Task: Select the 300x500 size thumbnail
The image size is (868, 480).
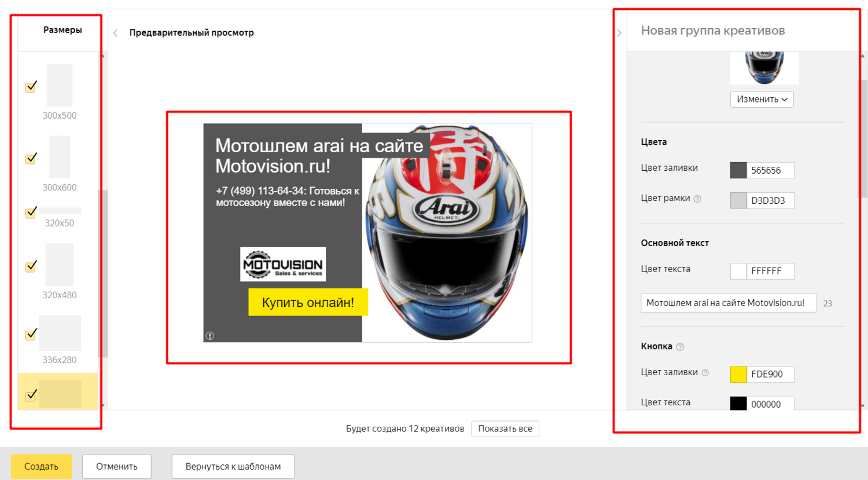Action: coord(60,85)
